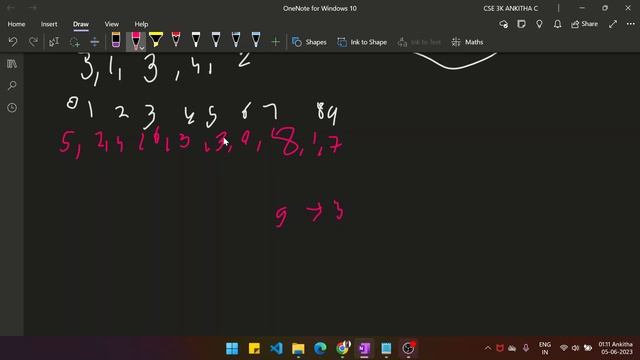Select the Eraser tool
Screen dimensions: 640x360
point(116,40)
